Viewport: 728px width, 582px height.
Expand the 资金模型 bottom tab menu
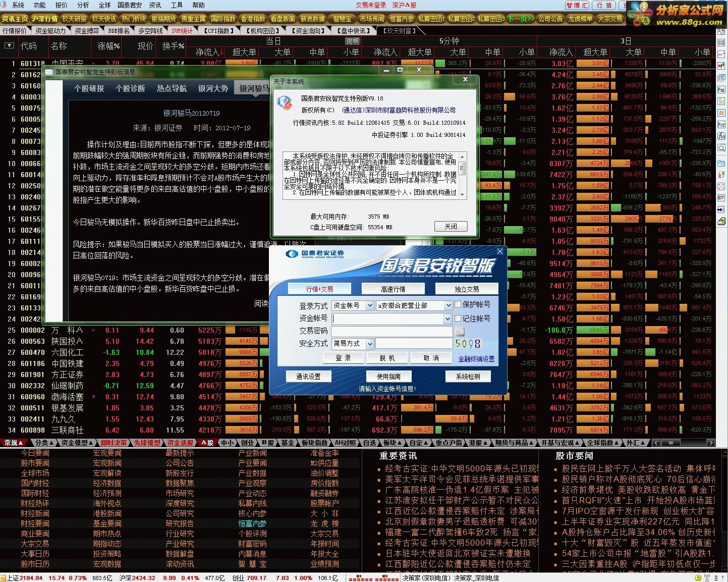(x=77, y=443)
